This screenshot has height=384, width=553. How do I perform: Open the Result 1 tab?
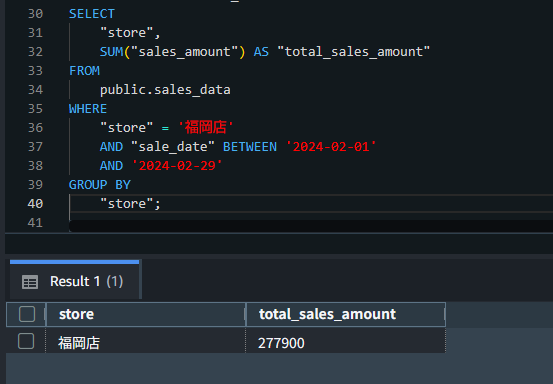[x=75, y=281]
